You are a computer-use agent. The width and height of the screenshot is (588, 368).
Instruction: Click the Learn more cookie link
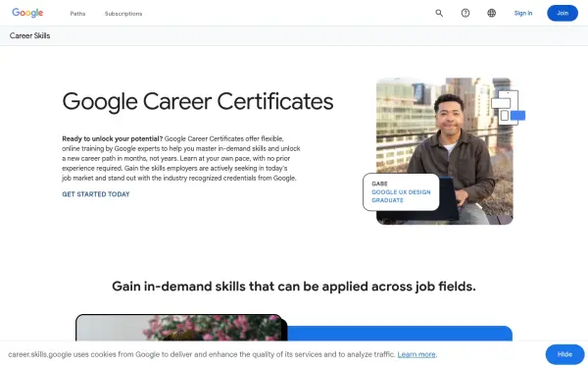(416, 354)
